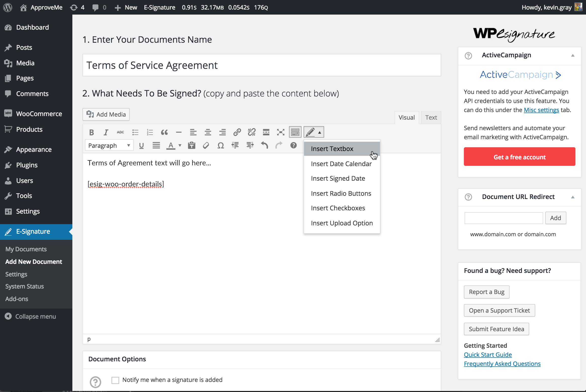Click the Get a free account button
The width and height of the screenshot is (586, 392).
click(519, 157)
